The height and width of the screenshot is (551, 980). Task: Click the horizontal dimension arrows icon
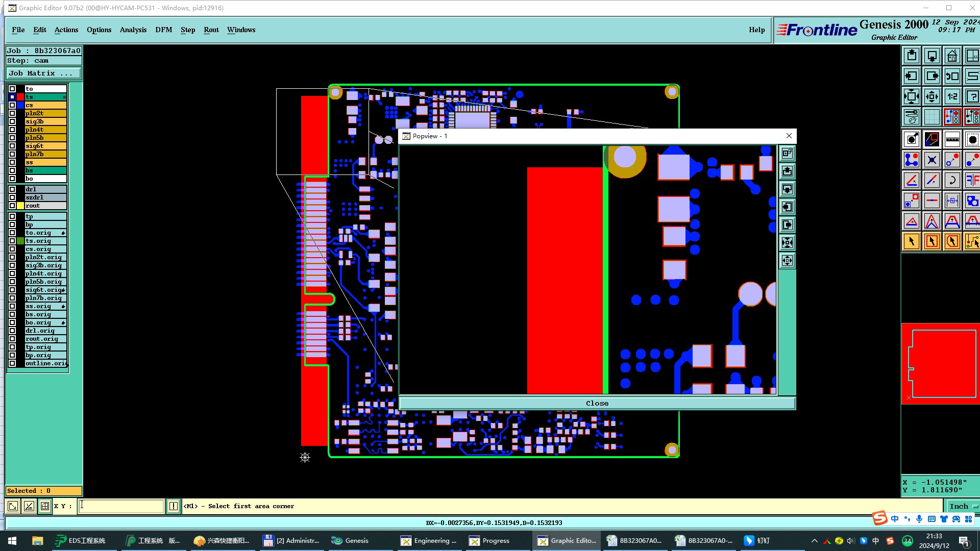click(952, 201)
